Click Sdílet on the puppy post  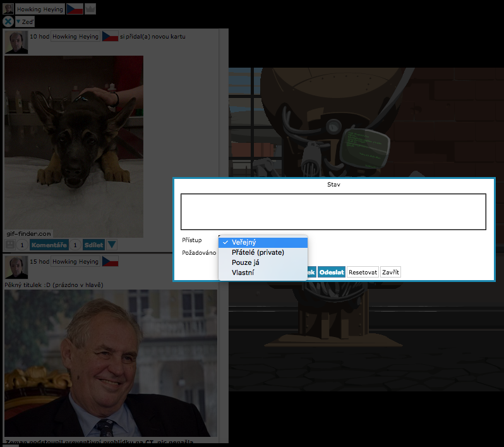click(93, 245)
